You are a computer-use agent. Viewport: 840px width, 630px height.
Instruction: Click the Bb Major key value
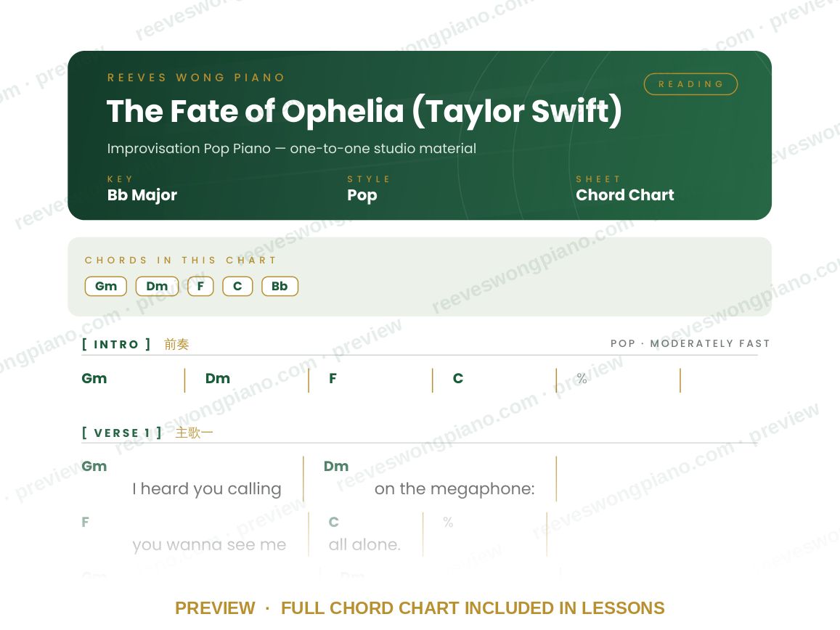tap(142, 195)
